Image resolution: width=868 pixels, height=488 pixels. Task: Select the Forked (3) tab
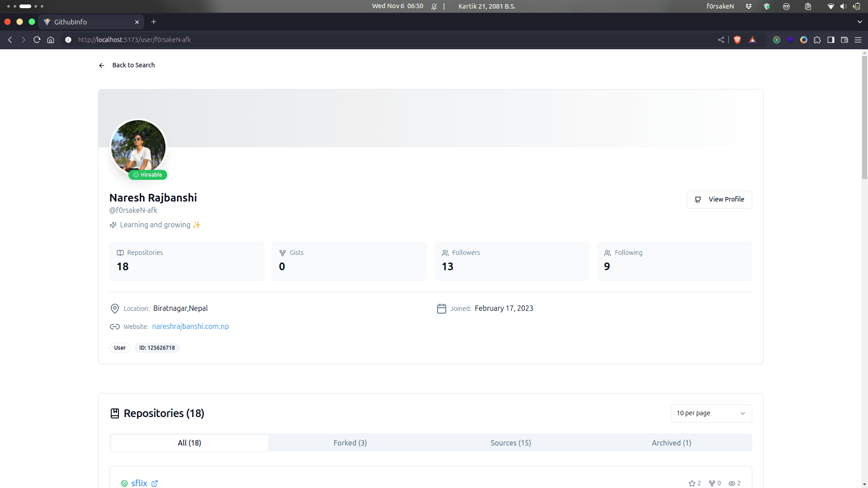click(x=350, y=442)
